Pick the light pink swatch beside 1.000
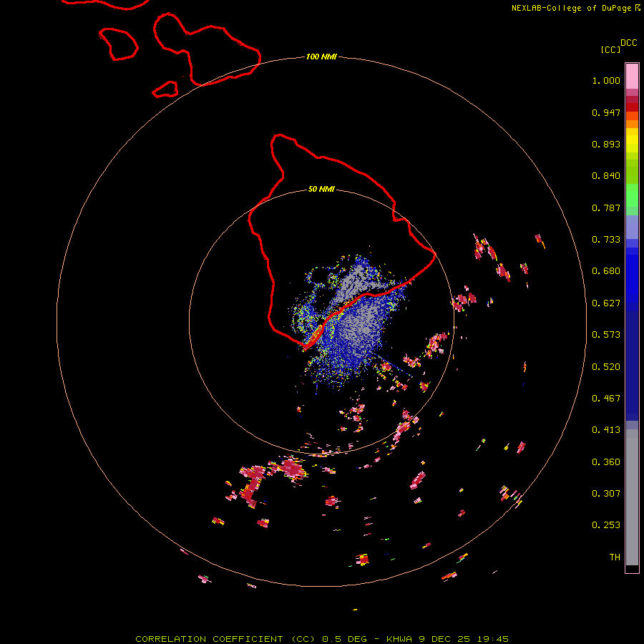This screenshot has width=644, height=644. click(632, 77)
